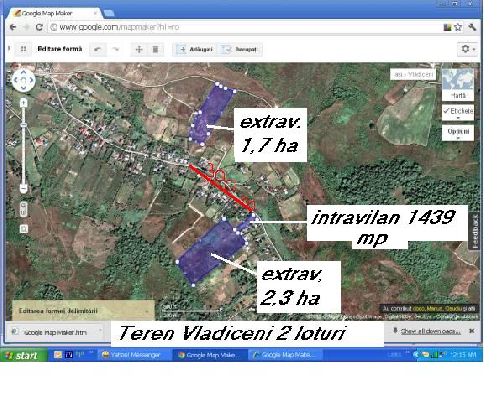Click the Windows start button

coord(22,355)
